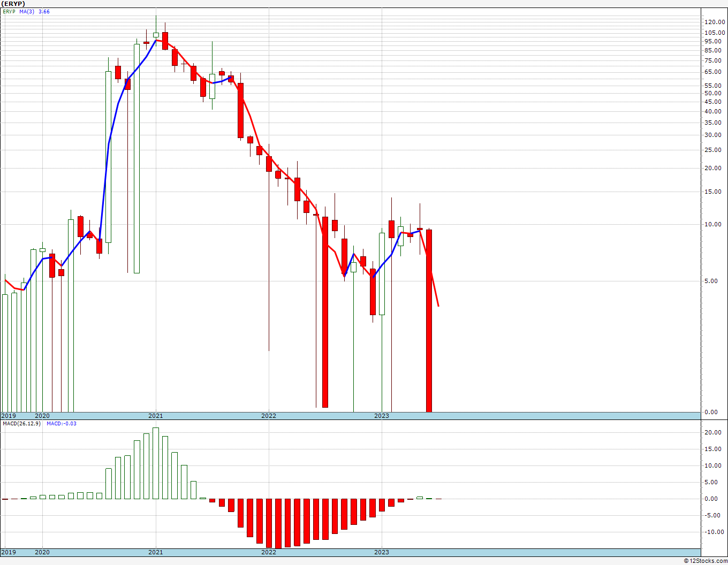Click 2023 on the MACD panel time axis
The image size is (728, 565).
pos(382,552)
